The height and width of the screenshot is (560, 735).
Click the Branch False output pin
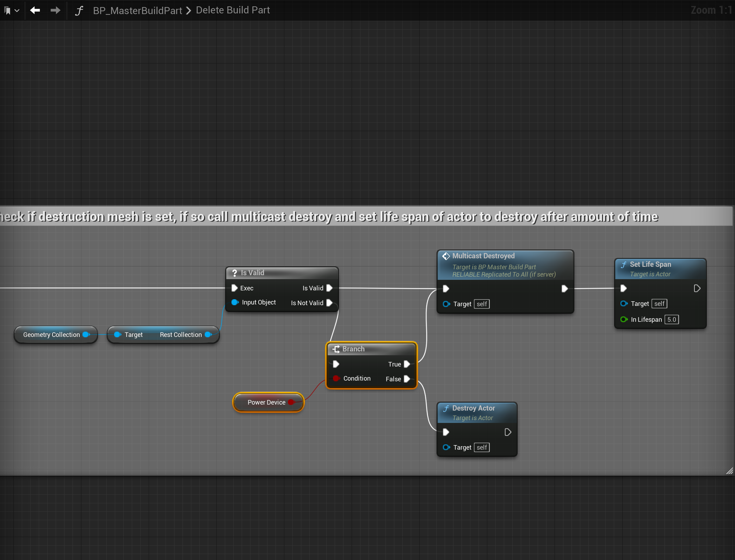pos(407,379)
